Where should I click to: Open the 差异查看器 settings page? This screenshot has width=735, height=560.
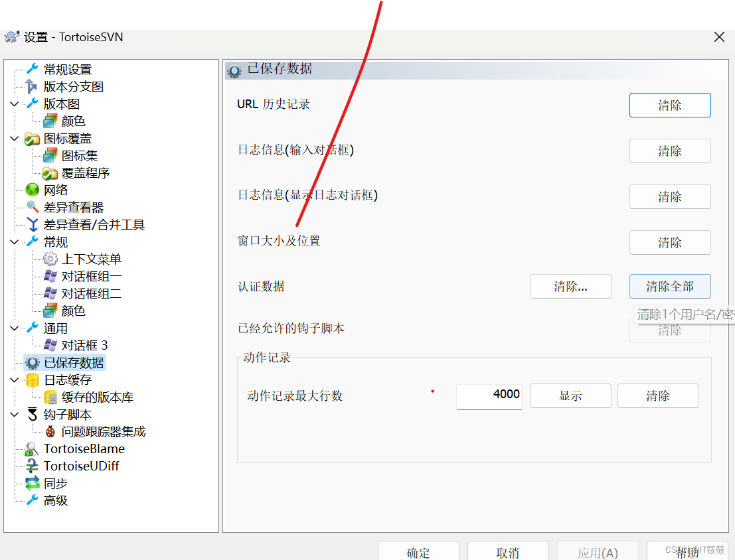point(74,207)
